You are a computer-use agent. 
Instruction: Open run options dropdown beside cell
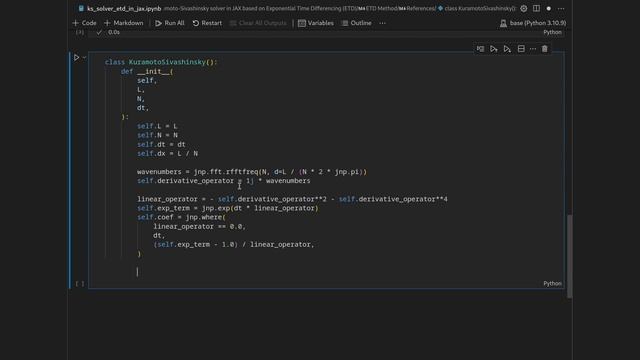(x=84, y=58)
